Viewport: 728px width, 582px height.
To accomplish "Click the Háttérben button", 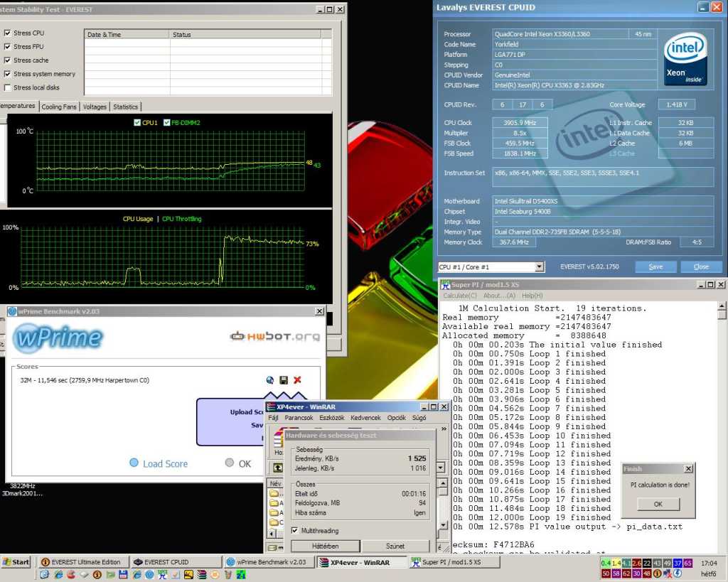I will point(325,546).
